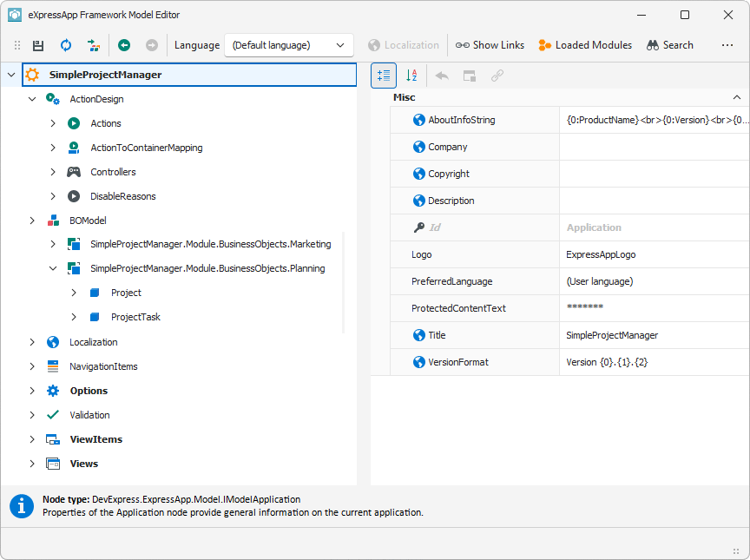Click the toolbar drag handle grip
750x560 pixels.
click(17, 45)
